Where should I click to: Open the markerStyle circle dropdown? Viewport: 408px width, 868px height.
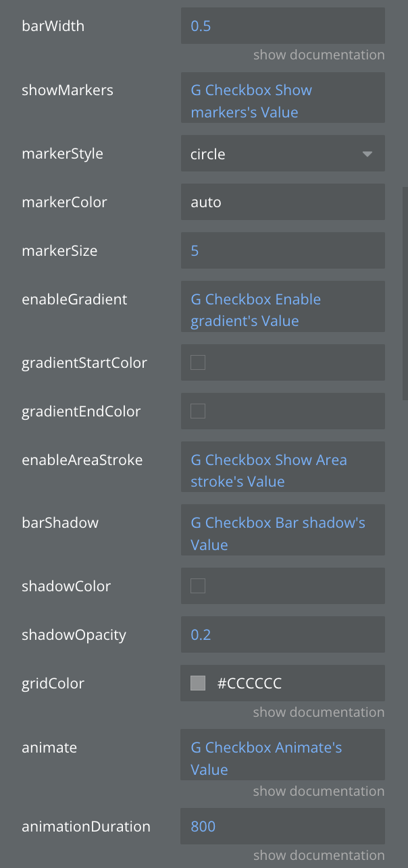[x=282, y=154]
